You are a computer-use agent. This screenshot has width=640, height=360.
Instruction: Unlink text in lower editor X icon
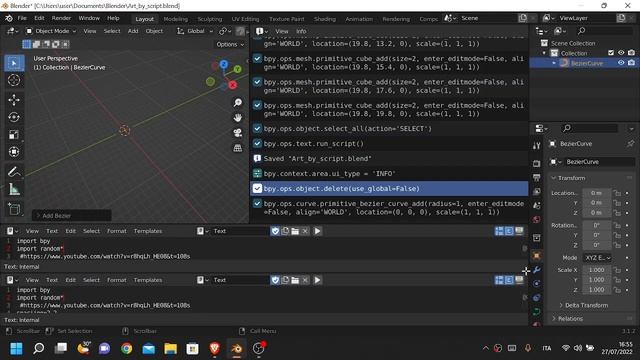point(305,280)
